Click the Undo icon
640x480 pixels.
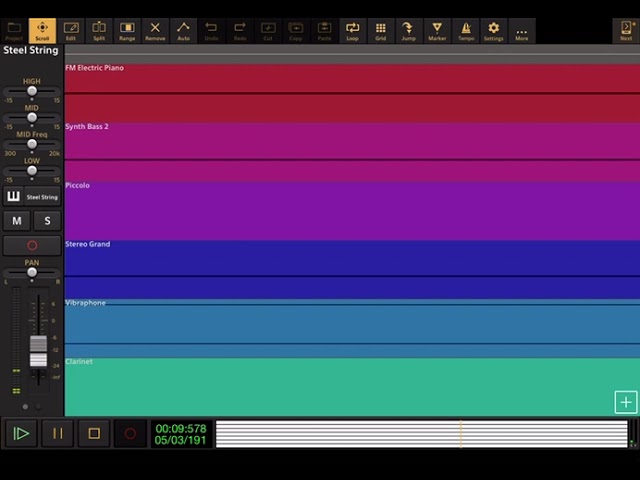(x=211, y=31)
